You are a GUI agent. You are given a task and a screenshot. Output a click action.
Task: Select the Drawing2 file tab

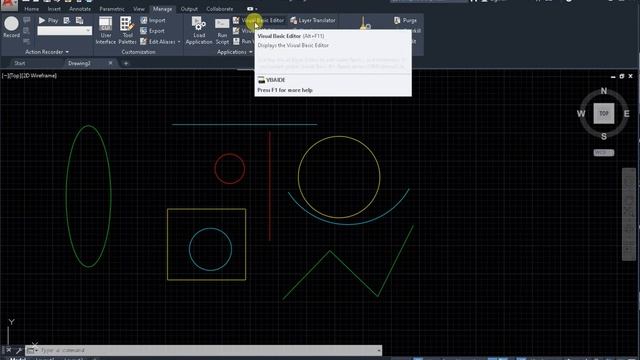tap(79, 63)
